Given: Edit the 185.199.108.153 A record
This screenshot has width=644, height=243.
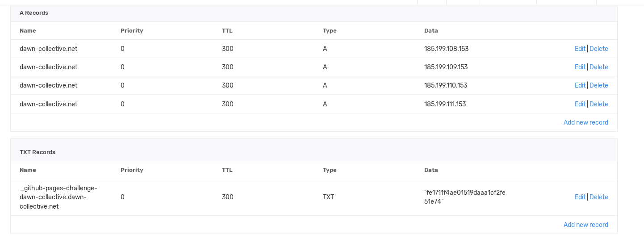Looking at the screenshot, I should pyautogui.click(x=580, y=49).
